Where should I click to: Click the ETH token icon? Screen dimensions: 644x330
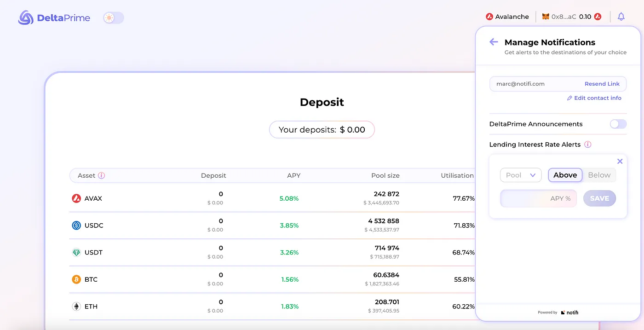76,306
